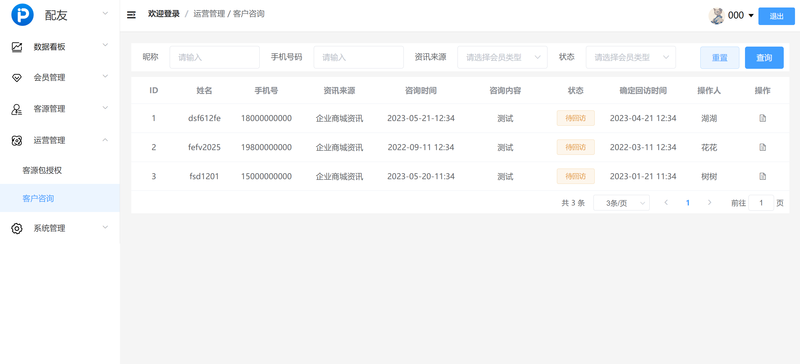Click 待回访 status tag for dsf612fe
The width and height of the screenshot is (800, 364).
coord(576,118)
